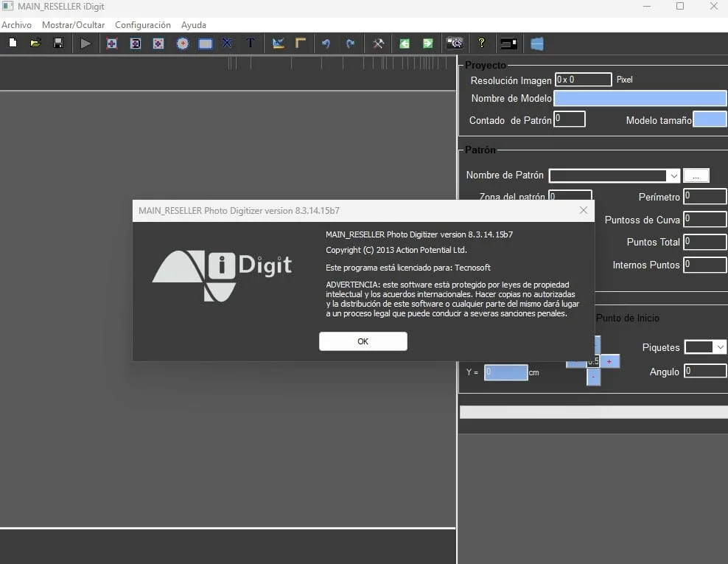
Task: Click the green right arrow icon
Action: (427, 43)
